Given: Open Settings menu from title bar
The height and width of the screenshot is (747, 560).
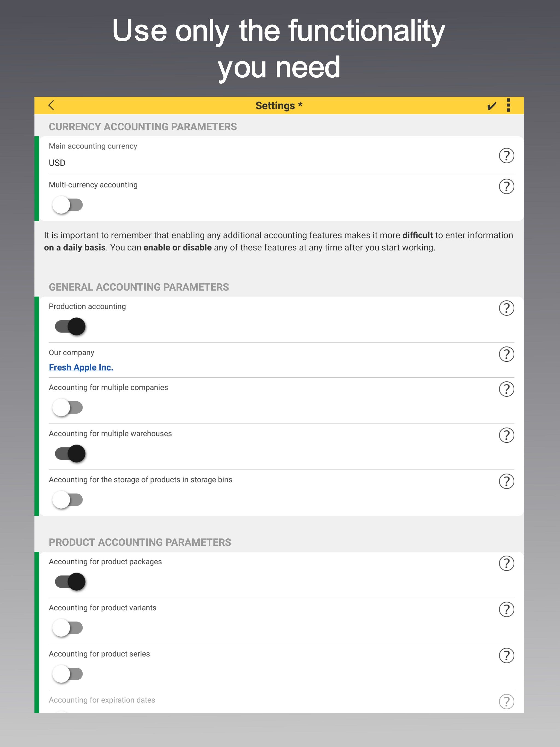Looking at the screenshot, I should click(x=511, y=105).
